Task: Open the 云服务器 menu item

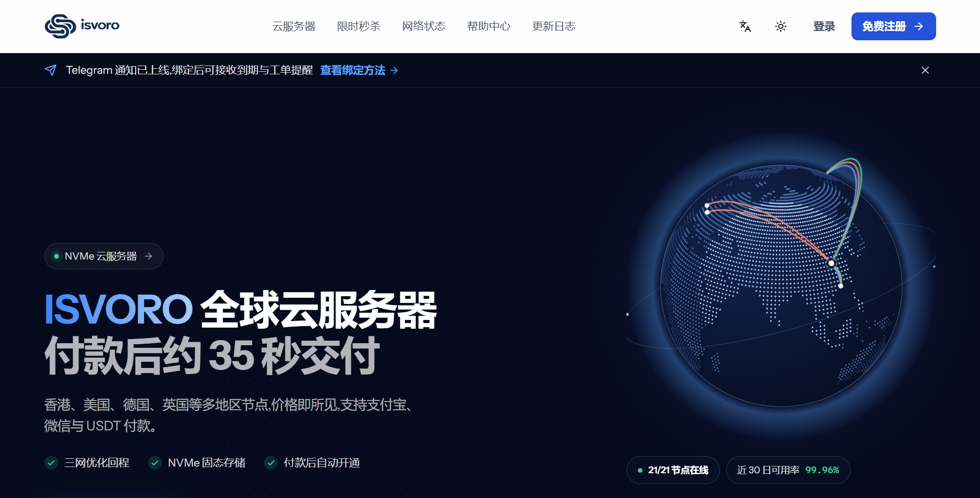Action: (x=294, y=26)
